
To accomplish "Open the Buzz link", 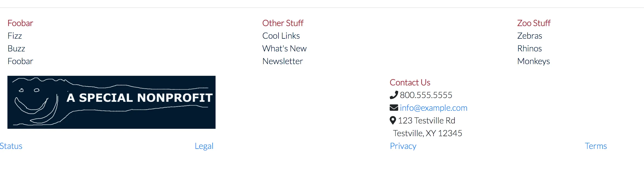I will 16,48.
